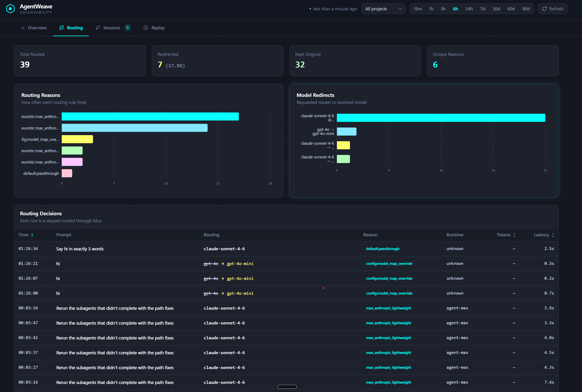Click the Unique Reasons 6 card
Image resolution: width=582 pixels, height=392 pixels.
(x=493, y=61)
